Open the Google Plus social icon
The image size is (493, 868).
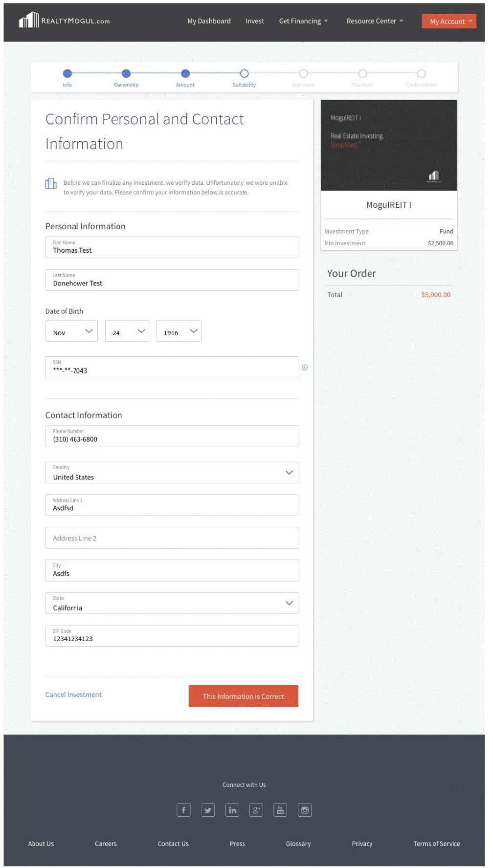point(256,810)
